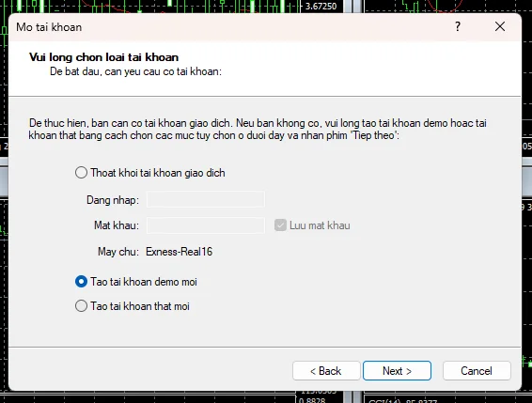The height and width of the screenshot is (403, 532).
Task: Focus the Mat khau password field
Action: pos(206,225)
